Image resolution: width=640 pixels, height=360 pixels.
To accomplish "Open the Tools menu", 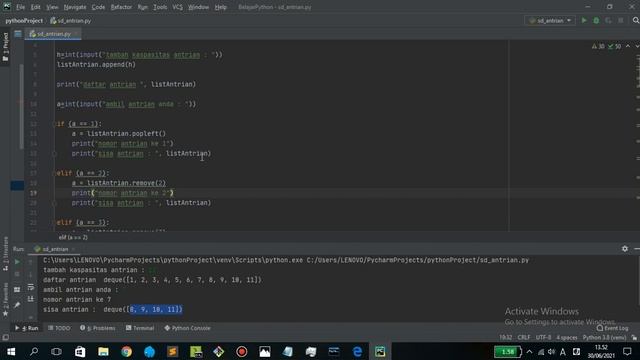I will (x=160, y=7).
